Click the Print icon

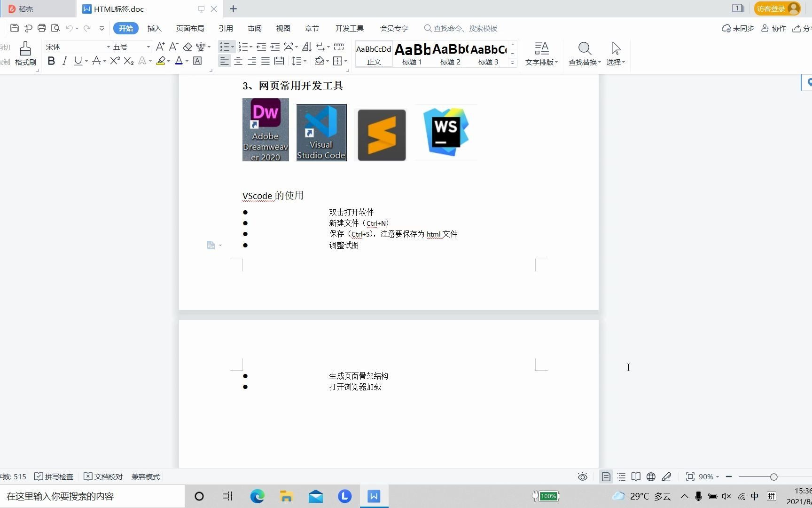41,28
